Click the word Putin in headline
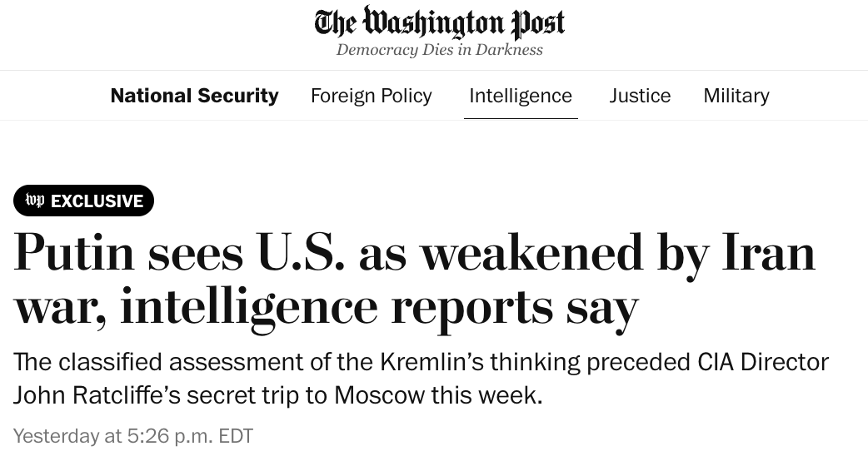The image size is (868, 466). 74,253
